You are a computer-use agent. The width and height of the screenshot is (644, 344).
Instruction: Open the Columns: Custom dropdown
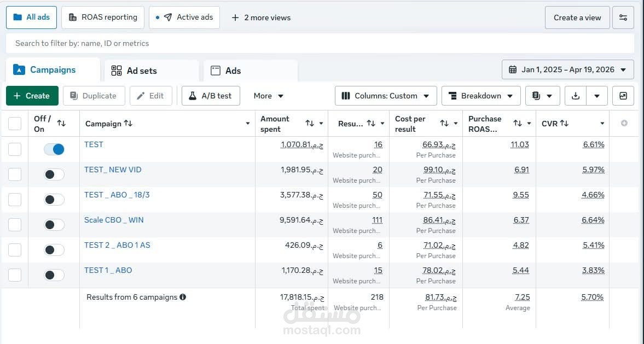click(386, 96)
